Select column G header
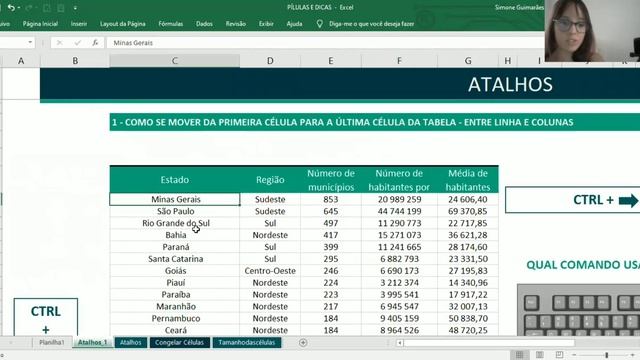Viewport: 640px width, 360px height. pos(468,61)
